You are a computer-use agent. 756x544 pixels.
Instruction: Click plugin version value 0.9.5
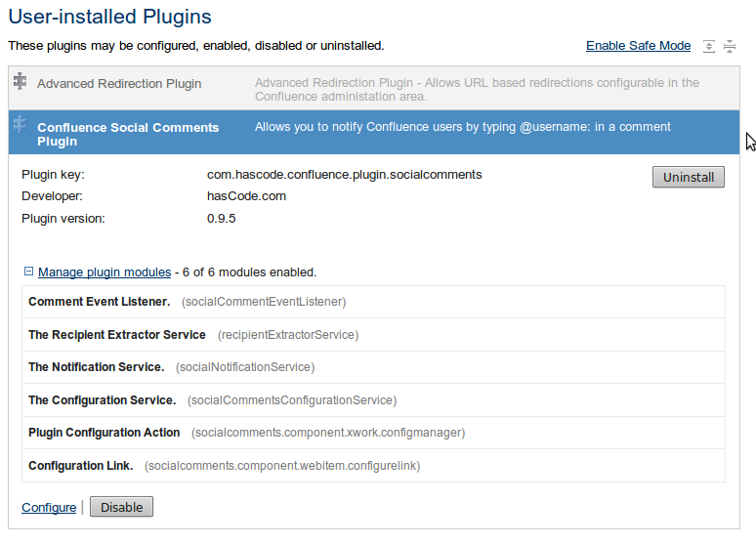click(222, 219)
